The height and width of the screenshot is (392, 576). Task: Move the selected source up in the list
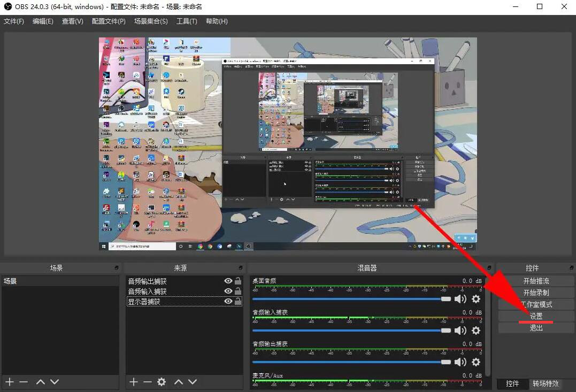click(x=179, y=382)
